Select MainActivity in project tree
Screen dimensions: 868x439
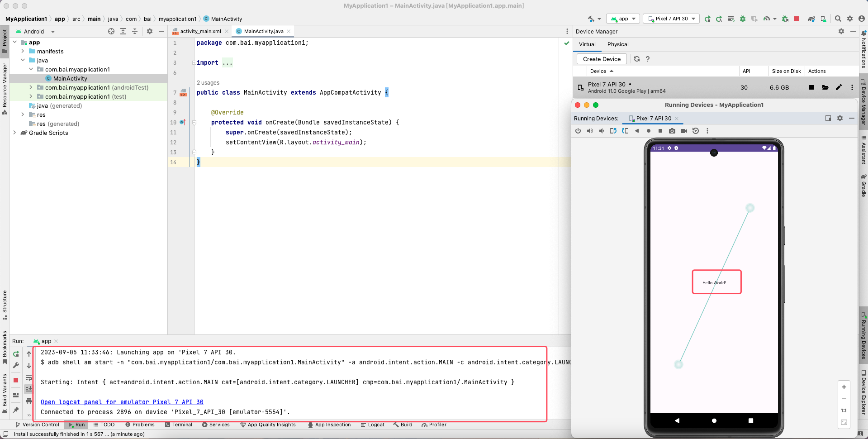click(70, 78)
